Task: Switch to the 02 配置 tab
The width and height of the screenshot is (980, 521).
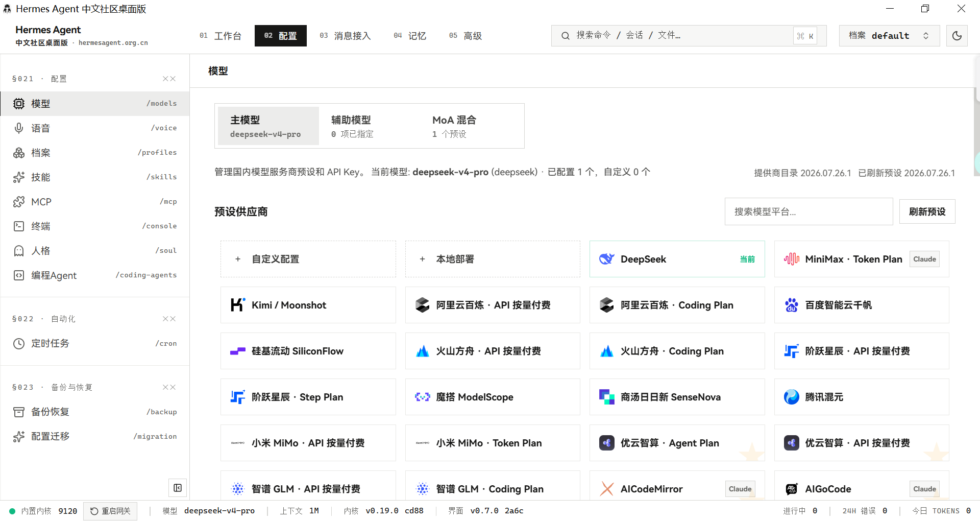Action: (x=281, y=36)
